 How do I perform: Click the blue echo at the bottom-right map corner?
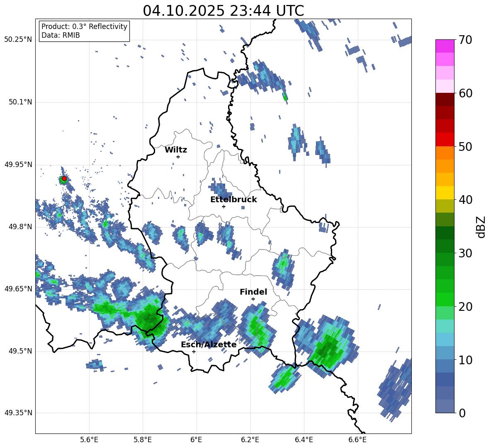(395, 390)
